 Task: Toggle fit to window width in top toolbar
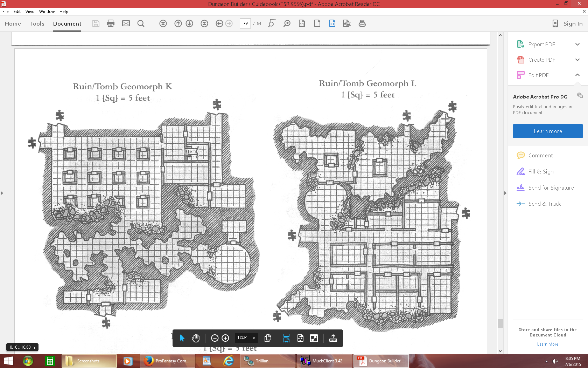click(x=332, y=23)
